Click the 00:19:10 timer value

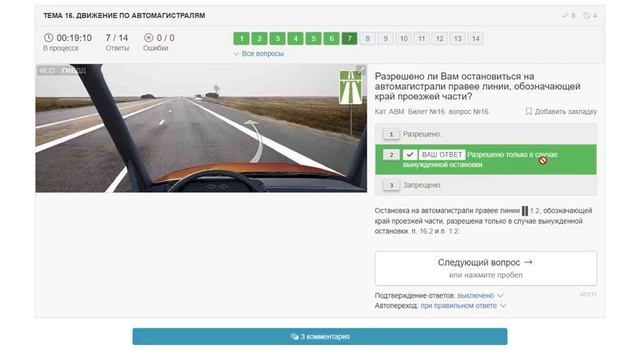(x=74, y=38)
